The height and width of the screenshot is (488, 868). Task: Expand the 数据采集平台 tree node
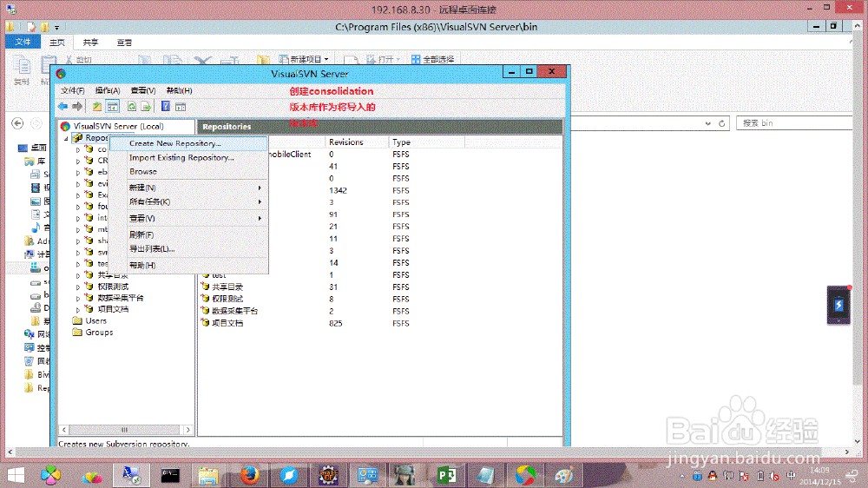click(78, 298)
